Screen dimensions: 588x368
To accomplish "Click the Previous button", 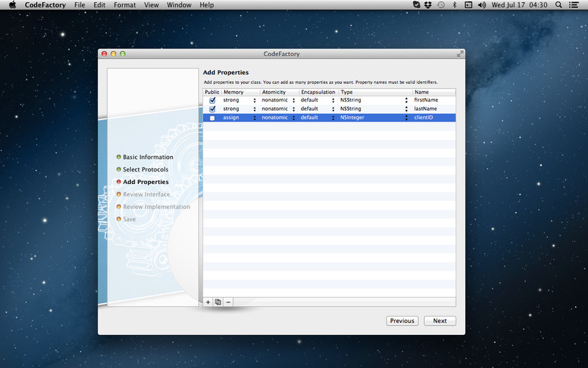I will (402, 321).
